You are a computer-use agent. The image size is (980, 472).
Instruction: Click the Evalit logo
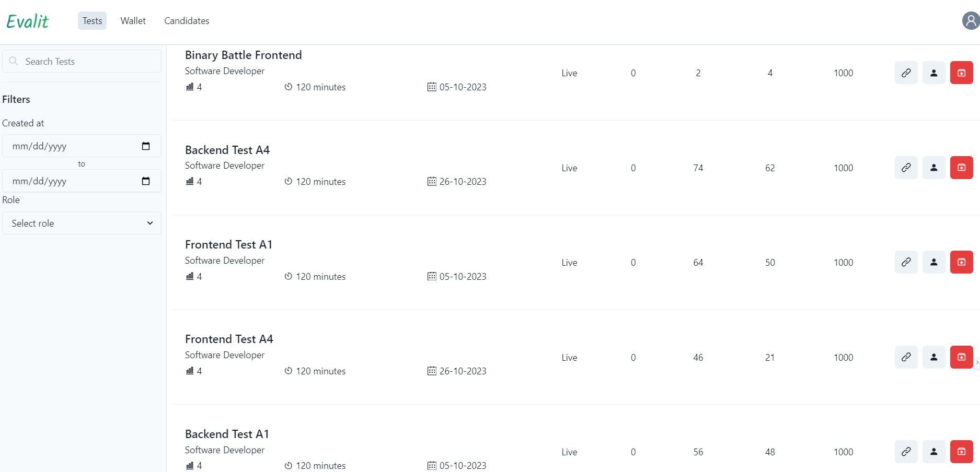pos(28,21)
